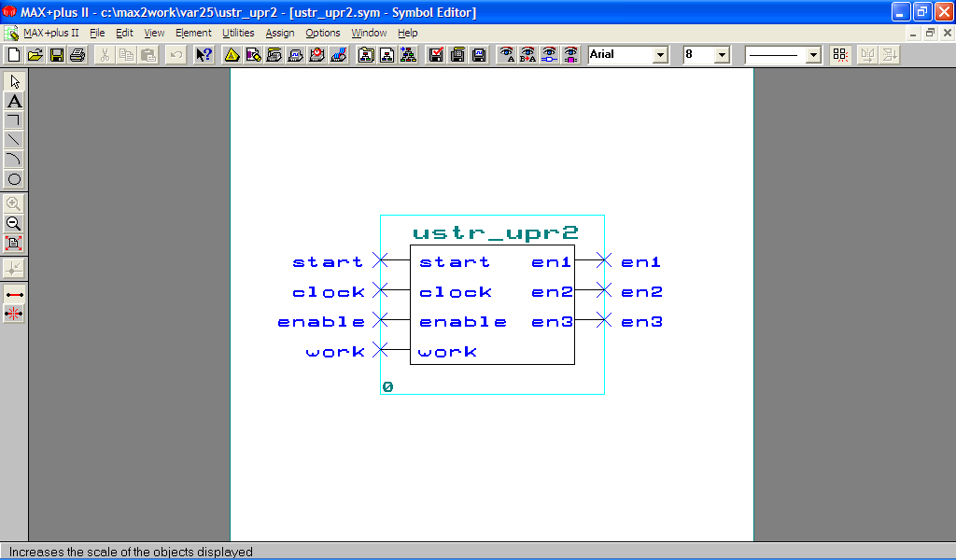Open the Element menu
Viewport: 956px width, 560px height.
click(193, 33)
